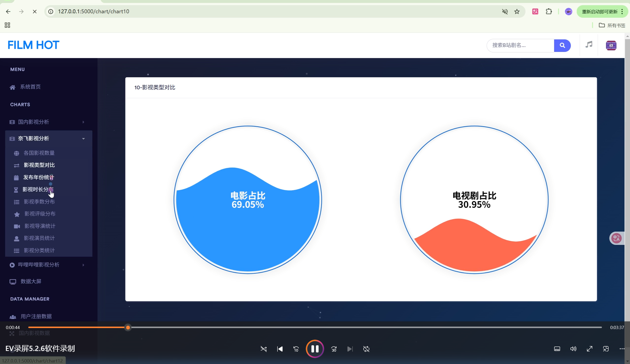630x364 pixels.
Task: Open browser extensions puzzle icon
Action: (x=549, y=12)
